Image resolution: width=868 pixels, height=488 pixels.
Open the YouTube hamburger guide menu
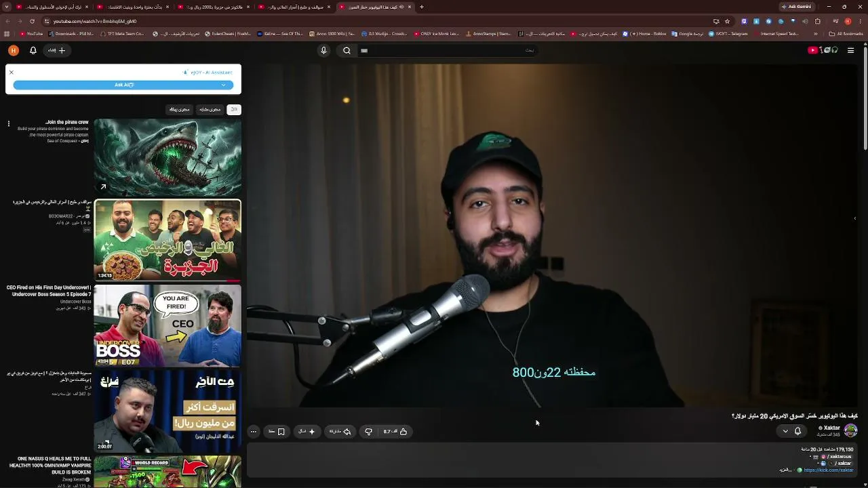850,50
